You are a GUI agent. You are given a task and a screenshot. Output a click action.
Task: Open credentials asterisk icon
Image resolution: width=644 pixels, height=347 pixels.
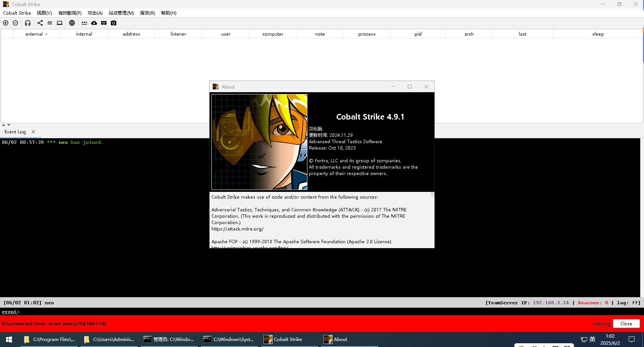coord(84,23)
